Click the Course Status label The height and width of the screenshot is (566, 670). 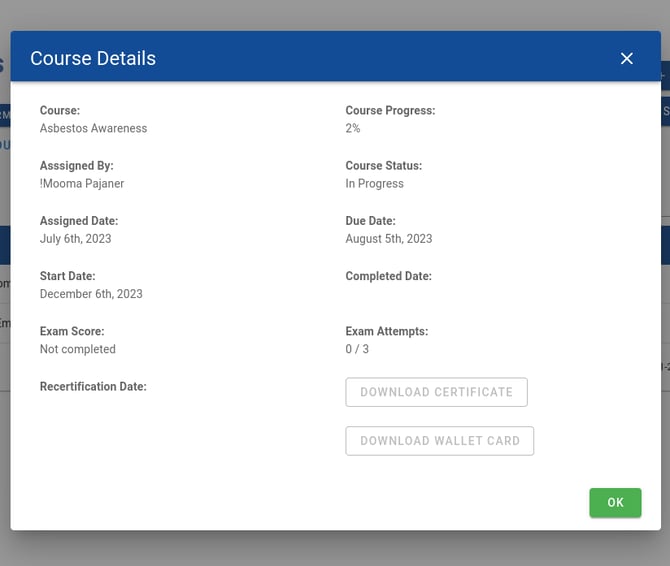pyautogui.click(x=383, y=166)
